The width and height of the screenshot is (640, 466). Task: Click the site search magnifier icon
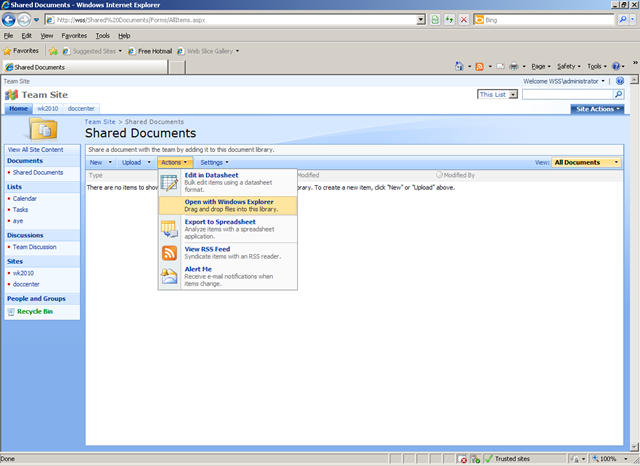point(618,95)
